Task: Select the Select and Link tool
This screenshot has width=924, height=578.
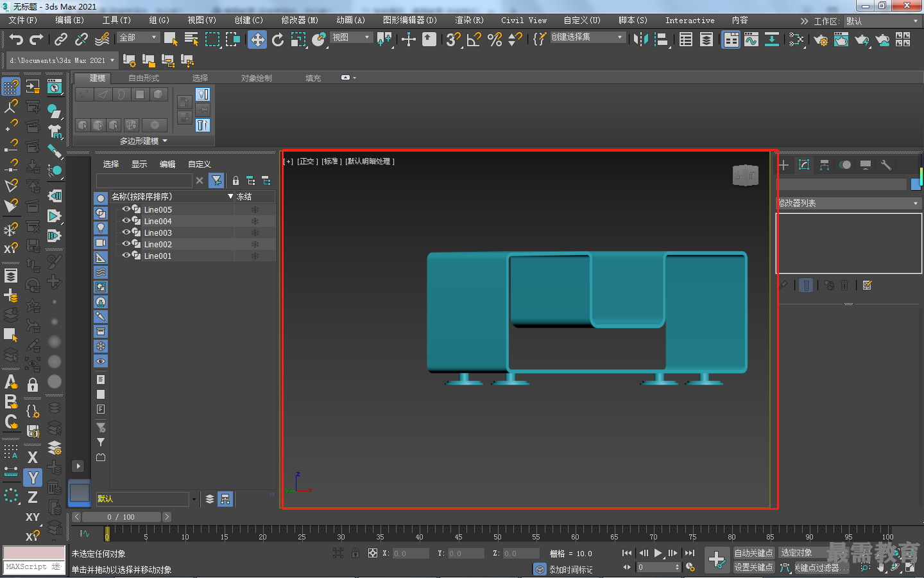Action: coord(61,40)
